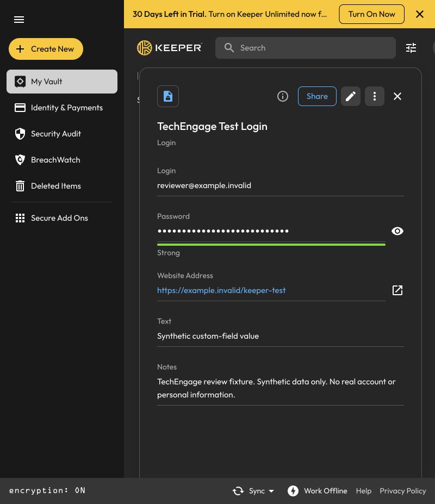Open search filter options icon
The width and height of the screenshot is (435, 504).
coord(411,48)
